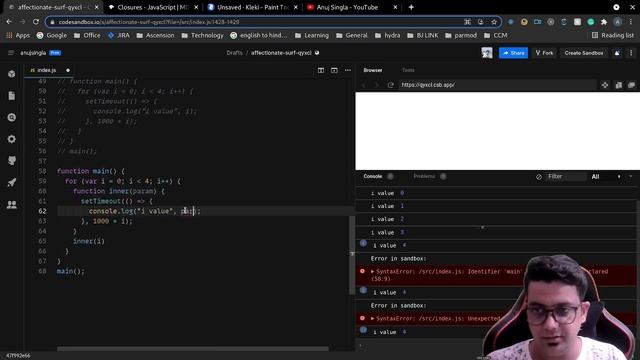This screenshot has width=640, height=360.
Task: Open Configuration Files gear icon in sidebar
Action: click(11, 139)
